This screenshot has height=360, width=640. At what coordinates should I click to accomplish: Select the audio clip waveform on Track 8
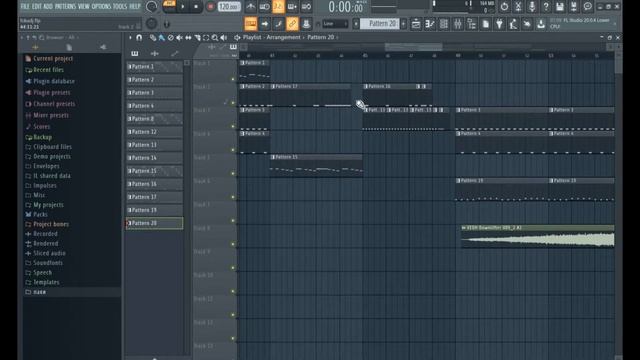[x=538, y=239]
